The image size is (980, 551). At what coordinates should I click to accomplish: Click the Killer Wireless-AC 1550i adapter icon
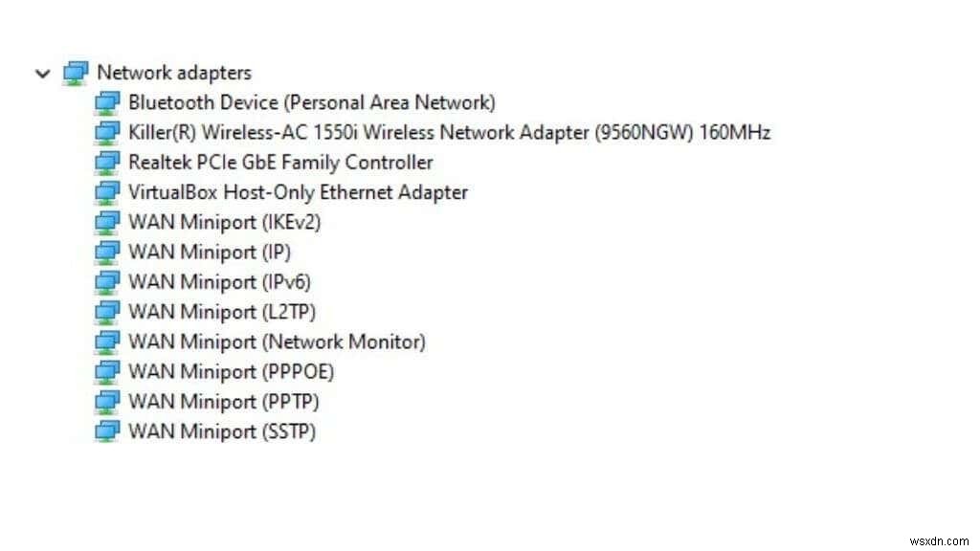pyautogui.click(x=107, y=132)
